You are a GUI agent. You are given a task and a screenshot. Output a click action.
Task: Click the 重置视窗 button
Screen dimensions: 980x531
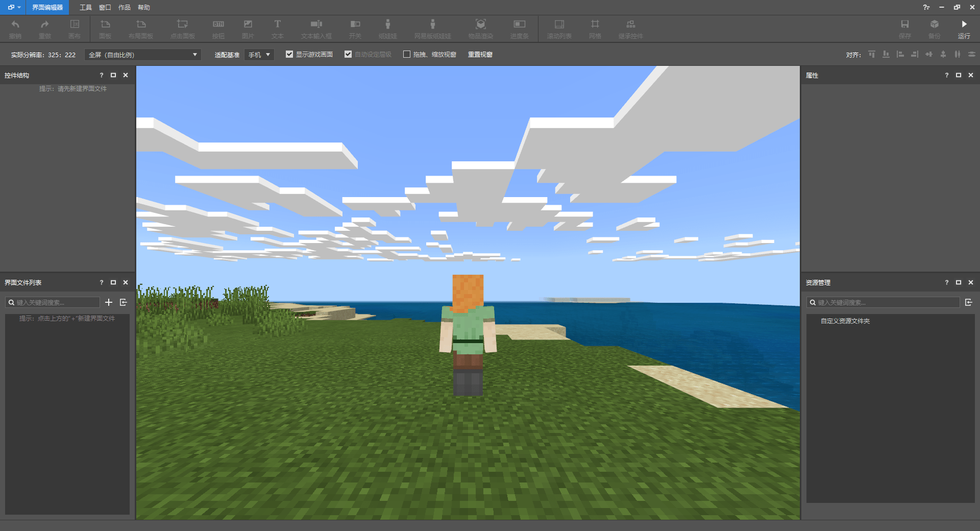point(480,54)
